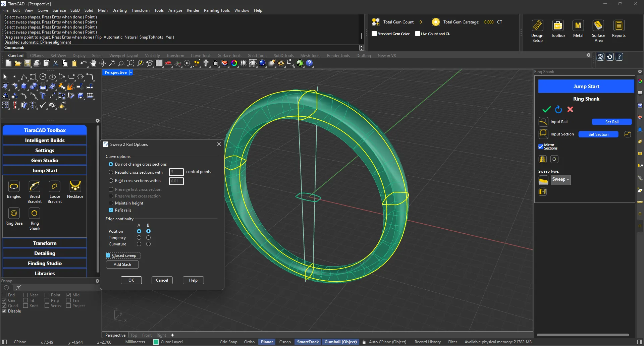Click the color wheel icon in the toolbar
This screenshot has width=644, height=346.
click(x=234, y=63)
